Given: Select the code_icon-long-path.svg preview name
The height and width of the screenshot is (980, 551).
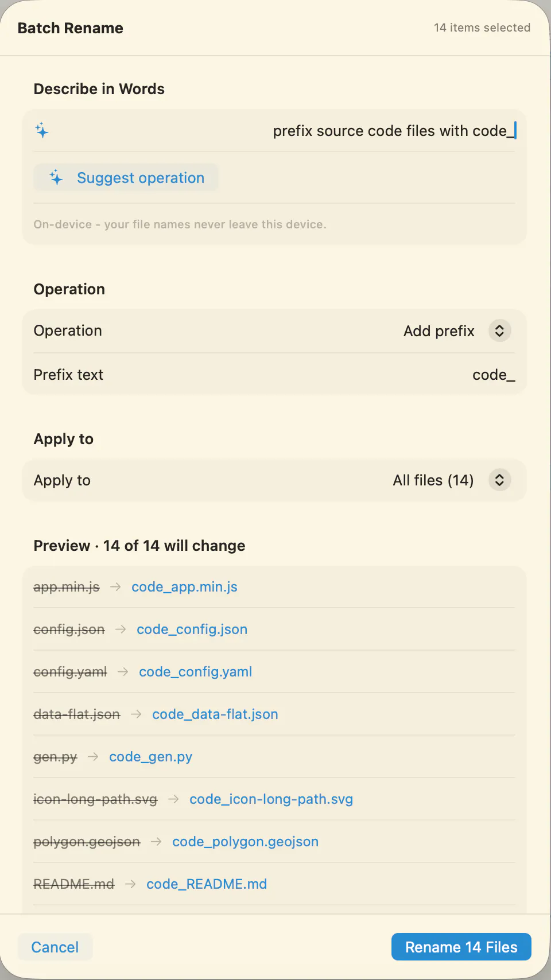Looking at the screenshot, I should point(271,799).
